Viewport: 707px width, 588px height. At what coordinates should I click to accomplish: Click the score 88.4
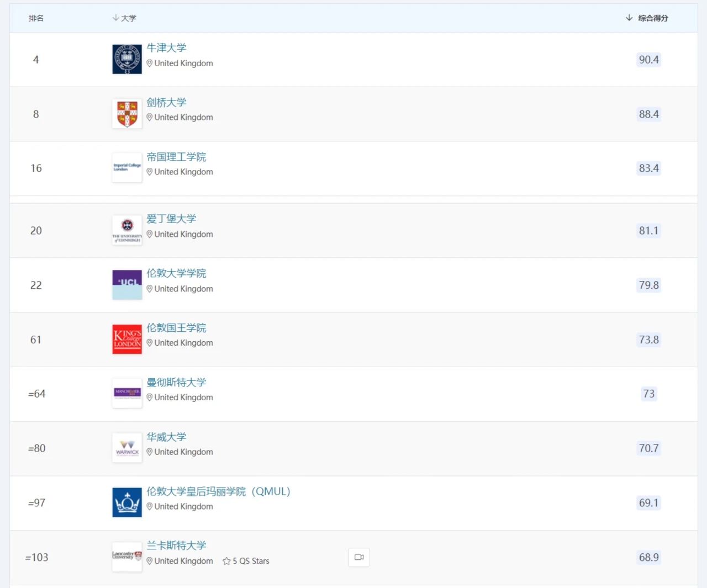tap(649, 114)
